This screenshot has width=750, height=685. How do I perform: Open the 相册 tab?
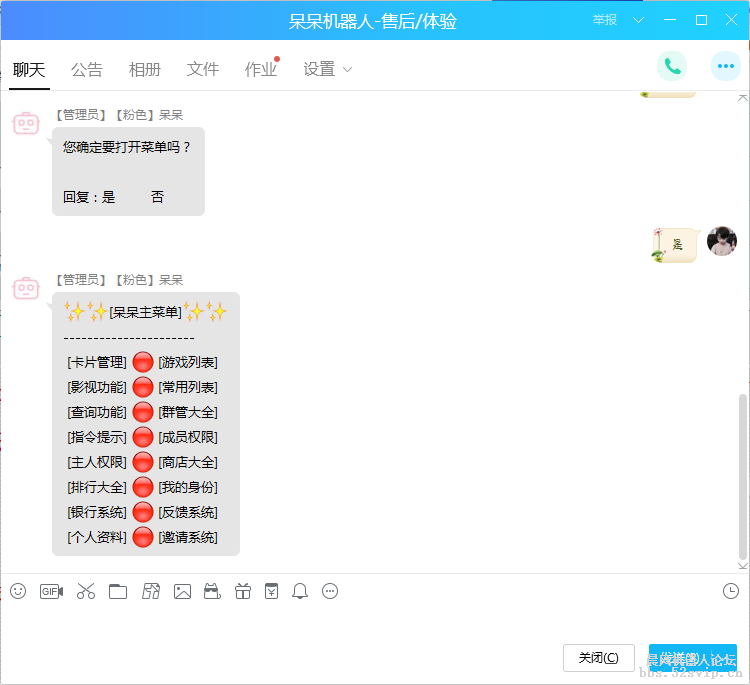(x=145, y=69)
